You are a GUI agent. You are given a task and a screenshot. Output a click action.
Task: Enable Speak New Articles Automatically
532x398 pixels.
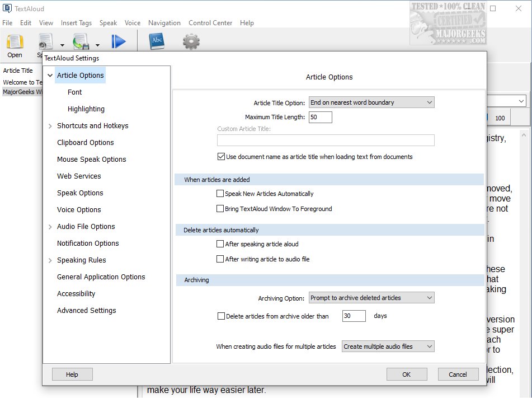tap(220, 194)
